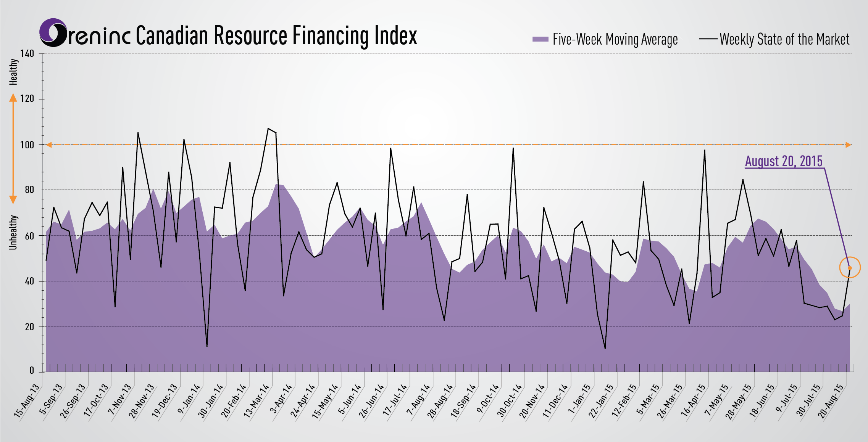Viewport: 868px width, 442px height.
Task: Click the orange up arrow near Healthy
Action: [13, 98]
